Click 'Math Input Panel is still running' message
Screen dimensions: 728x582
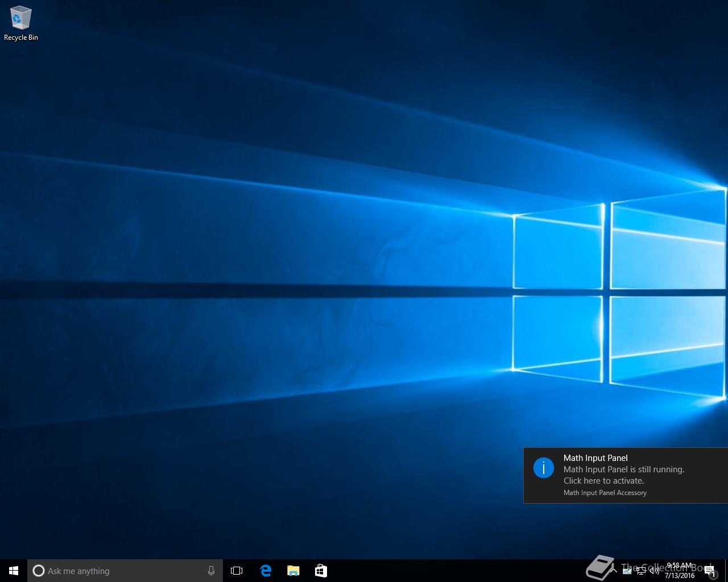point(624,469)
